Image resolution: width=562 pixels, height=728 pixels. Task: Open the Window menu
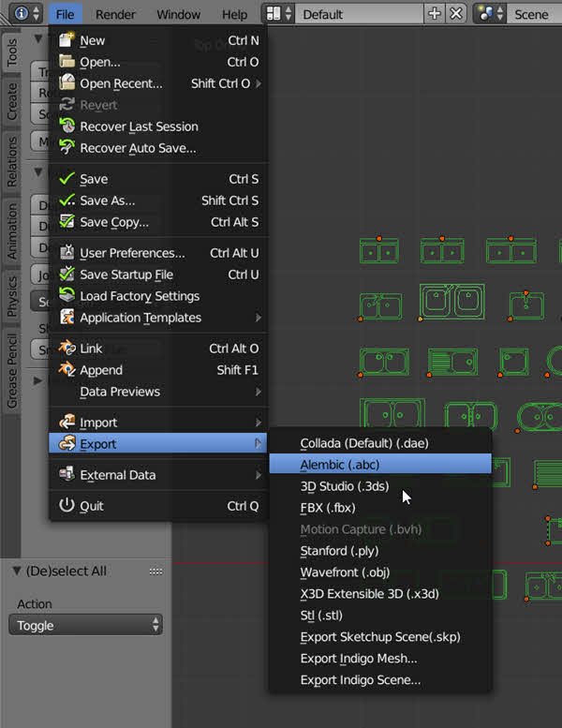[x=178, y=14]
